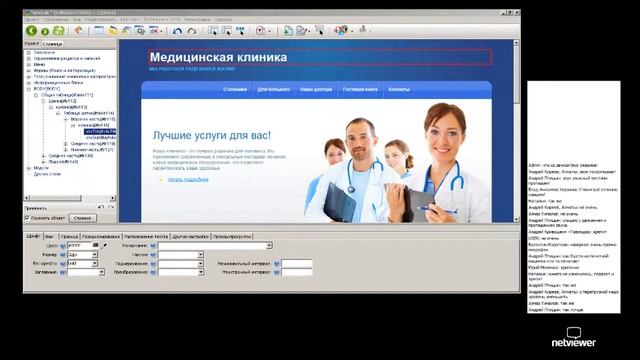Click the green refresh arrows icon
The image size is (640, 360).
pos(59,31)
